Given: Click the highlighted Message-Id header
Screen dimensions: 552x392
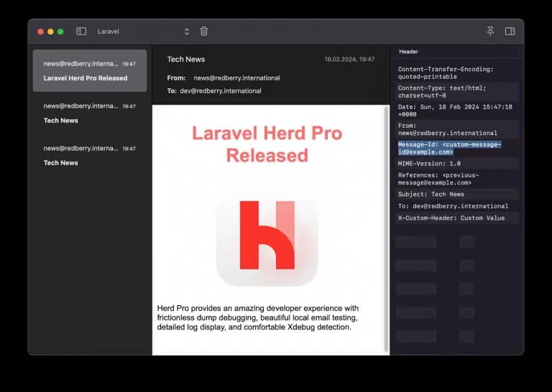Looking at the screenshot, I should (x=449, y=148).
